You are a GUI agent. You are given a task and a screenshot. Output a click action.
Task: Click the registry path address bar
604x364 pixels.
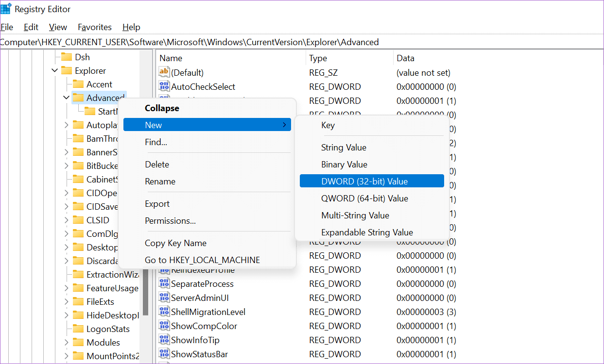302,42
